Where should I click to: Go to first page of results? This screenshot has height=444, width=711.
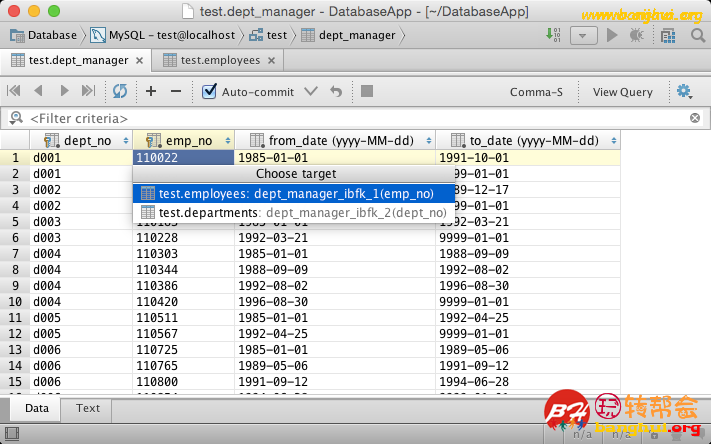tap(14, 91)
